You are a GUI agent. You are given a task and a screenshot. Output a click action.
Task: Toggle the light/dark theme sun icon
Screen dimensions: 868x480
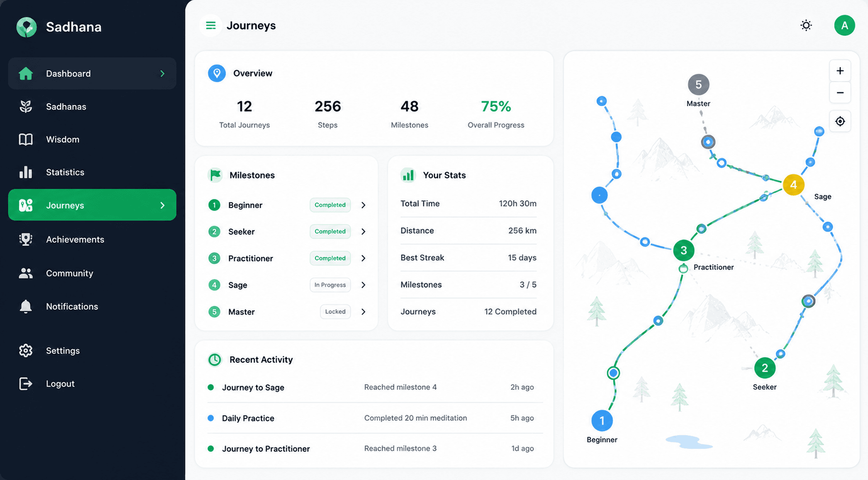click(806, 25)
